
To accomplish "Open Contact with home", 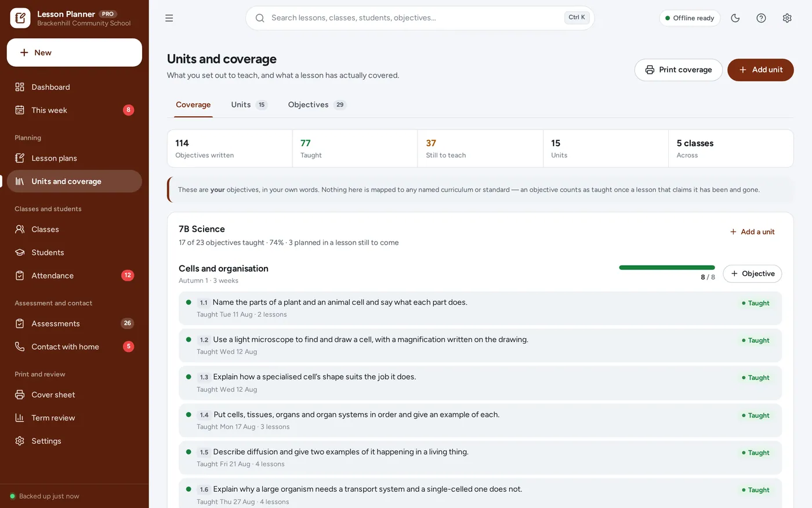I will 74,347.
